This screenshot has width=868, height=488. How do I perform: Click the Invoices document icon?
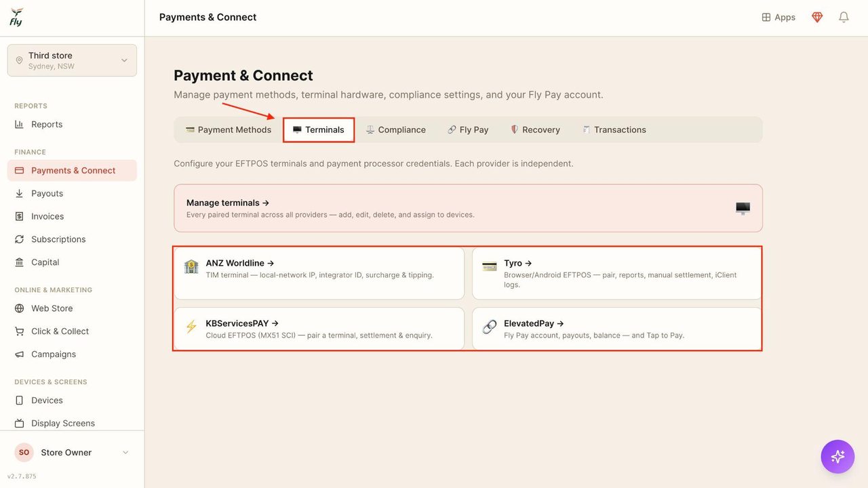(x=19, y=217)
